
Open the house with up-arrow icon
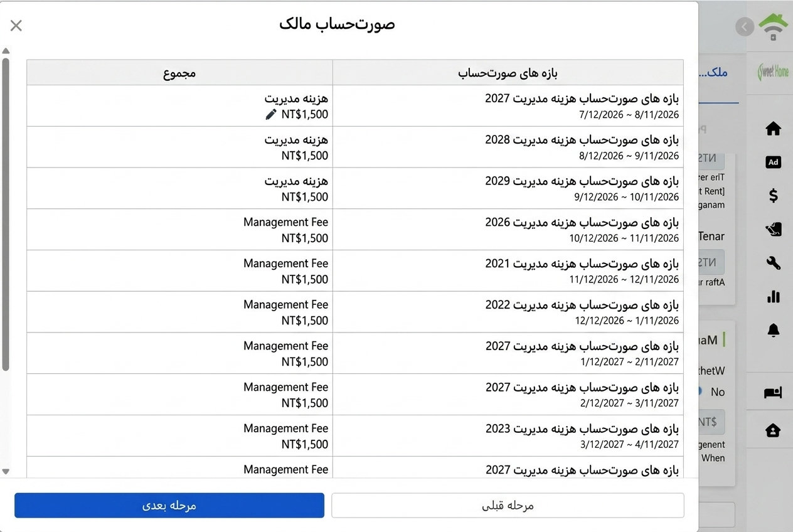(773, 430)
